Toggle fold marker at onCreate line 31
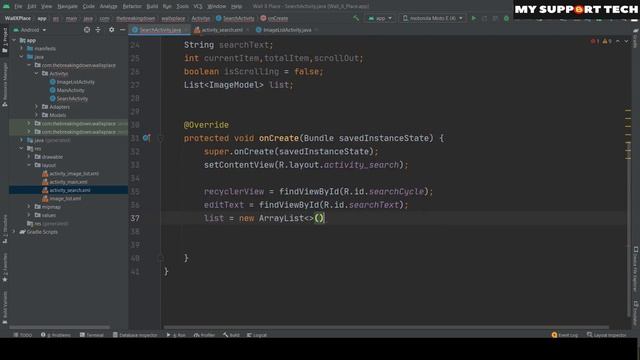Screen dimensions: 640x360 (160, 138)
